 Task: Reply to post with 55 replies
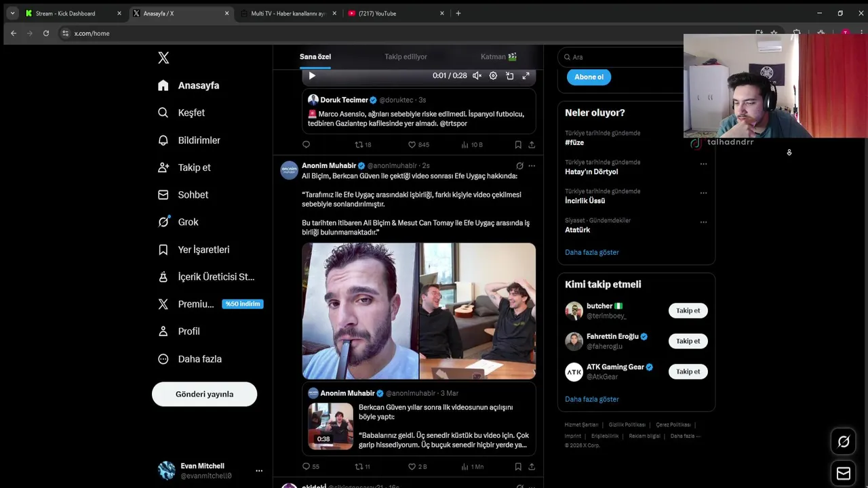pyautogui.click(x=311, y=466)
